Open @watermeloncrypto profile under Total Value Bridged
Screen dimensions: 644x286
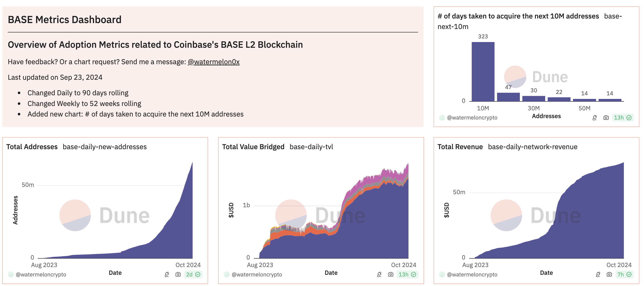pos(257,275)
